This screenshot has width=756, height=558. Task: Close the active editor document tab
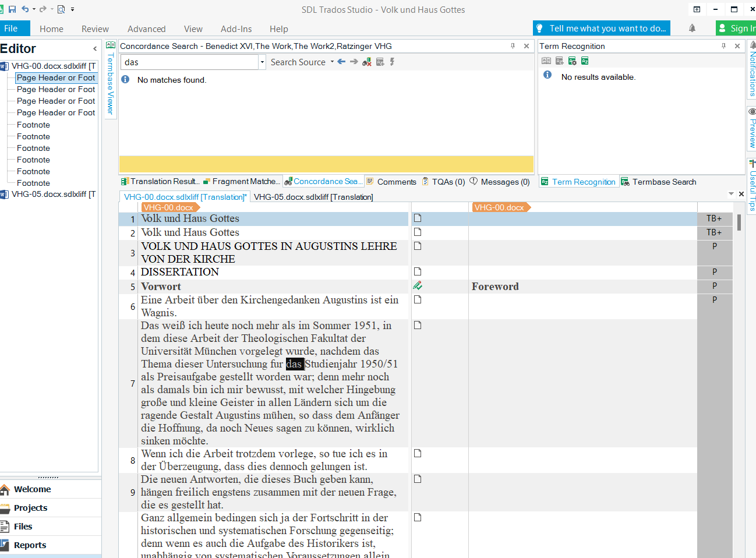(x=741, y=194)
